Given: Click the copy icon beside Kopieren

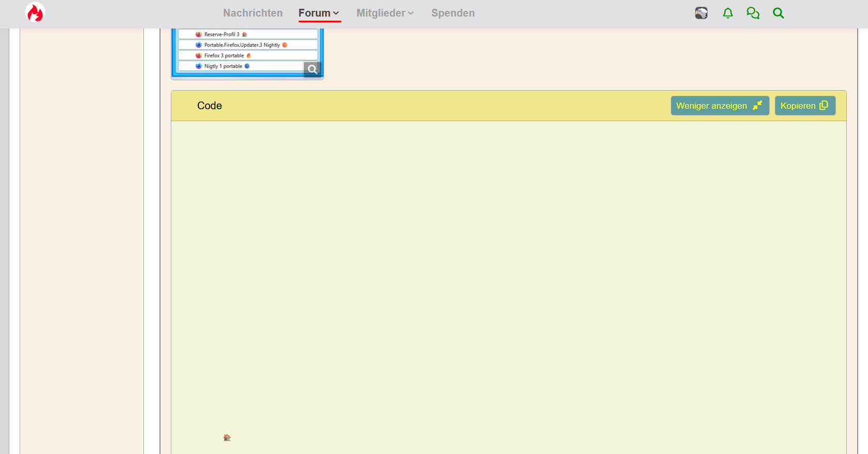Looking at the screenshot, I should pyautogui.click(x=824, y=105).
